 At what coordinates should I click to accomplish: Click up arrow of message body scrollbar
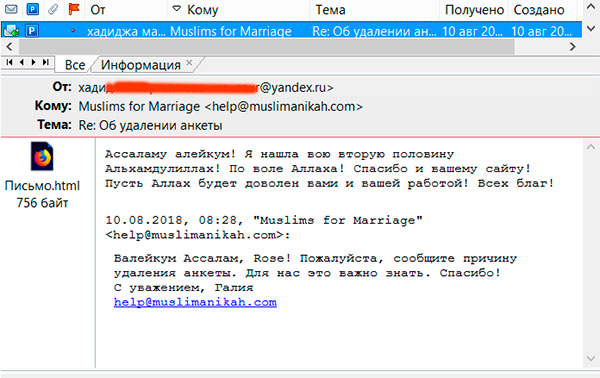tap(591, 147)
